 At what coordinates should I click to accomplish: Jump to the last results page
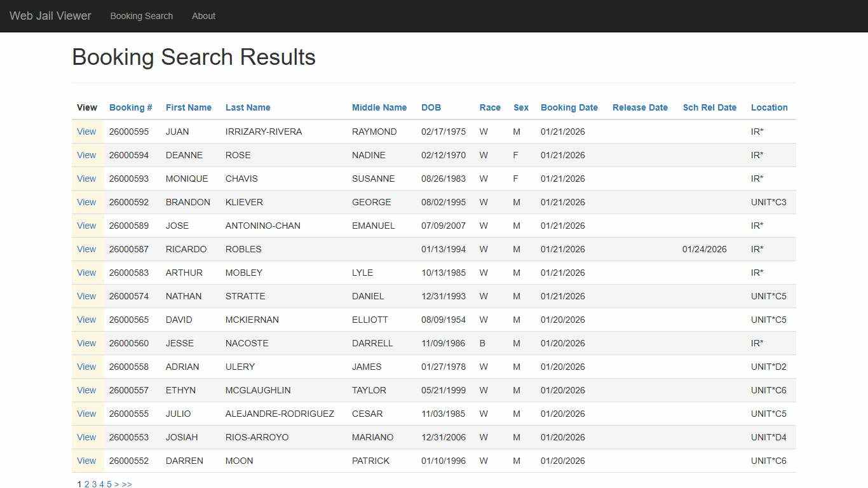point(126,484)
